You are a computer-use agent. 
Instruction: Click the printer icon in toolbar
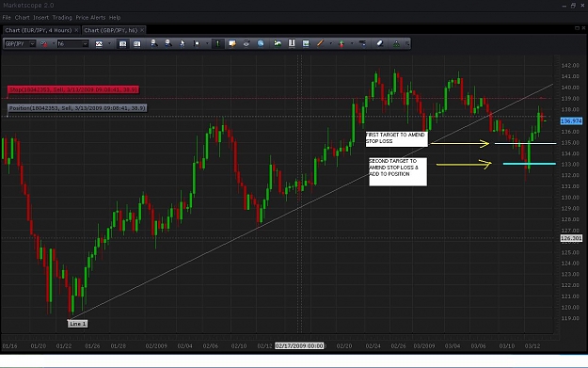[246, 43]
